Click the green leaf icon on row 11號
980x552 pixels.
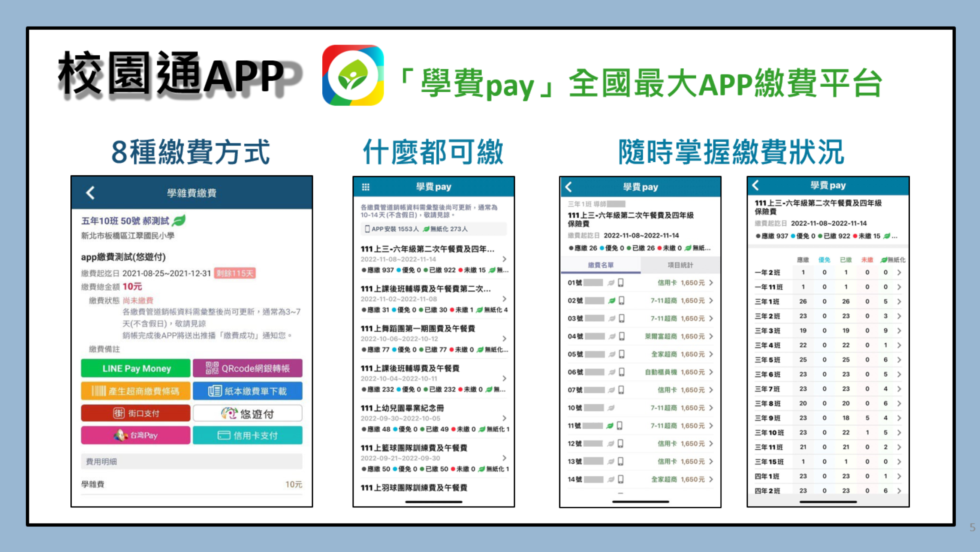[610, 426]
